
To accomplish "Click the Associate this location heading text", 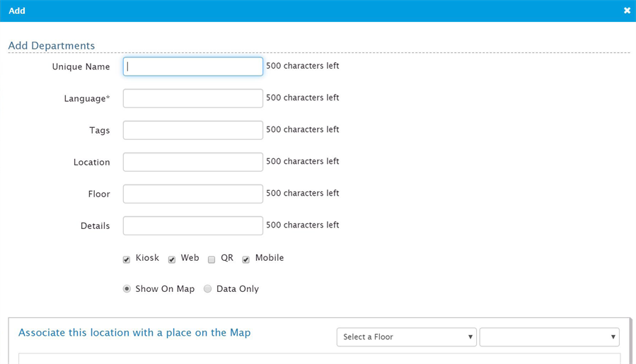I will point(134,333).
